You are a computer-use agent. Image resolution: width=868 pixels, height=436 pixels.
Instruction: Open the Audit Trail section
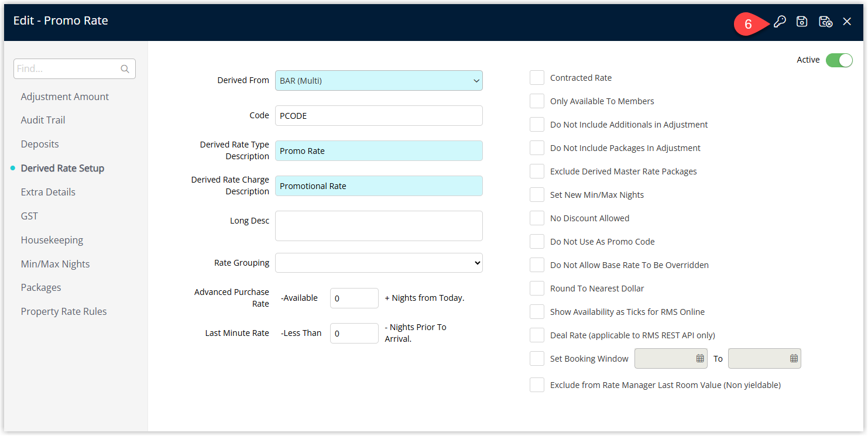43,120
